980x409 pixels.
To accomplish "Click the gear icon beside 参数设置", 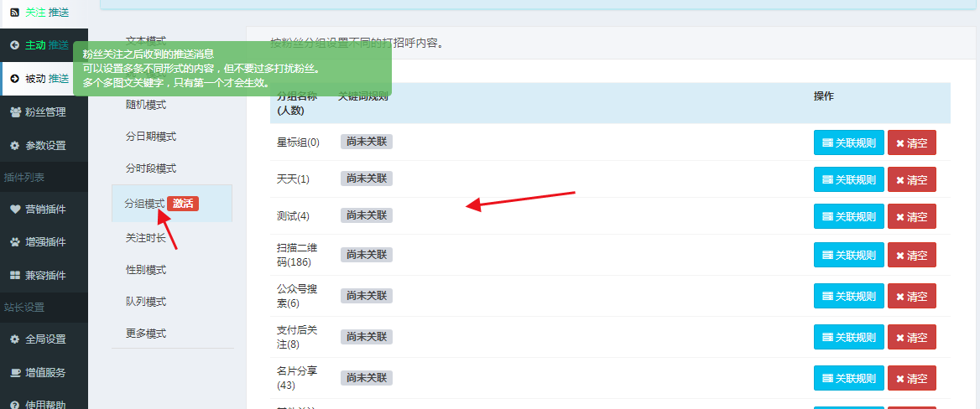I will (14, 145).
